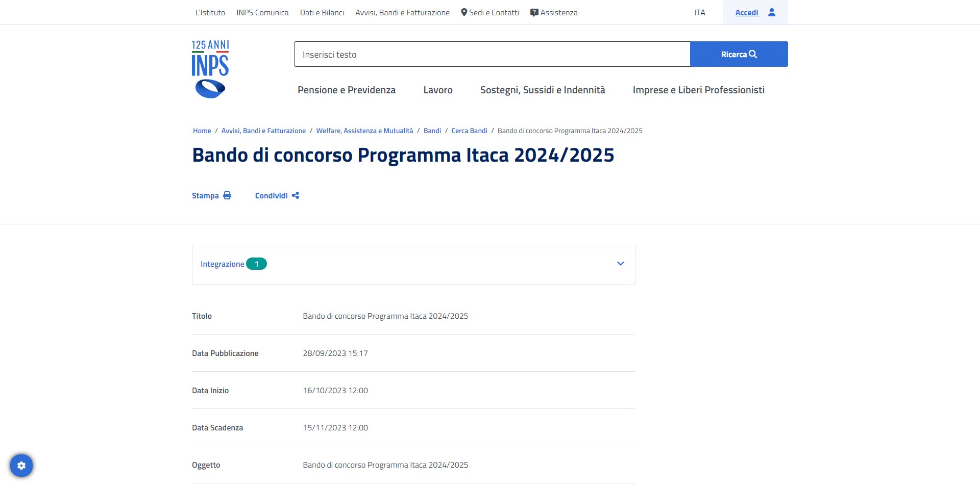Open the L'Istituto menu
Viewport: 980px width, 487px height.
coord(210,13)
